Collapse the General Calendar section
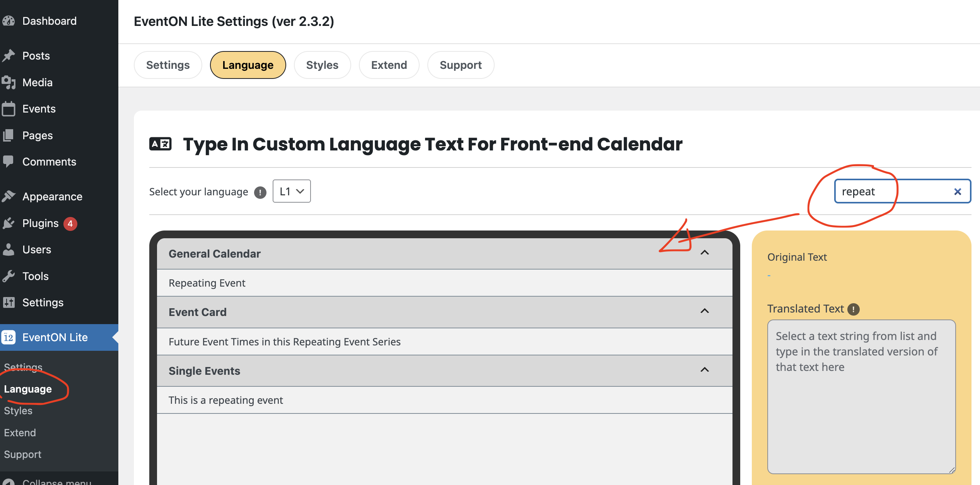Screen dimensions: 980x485 tap(705, 253)
